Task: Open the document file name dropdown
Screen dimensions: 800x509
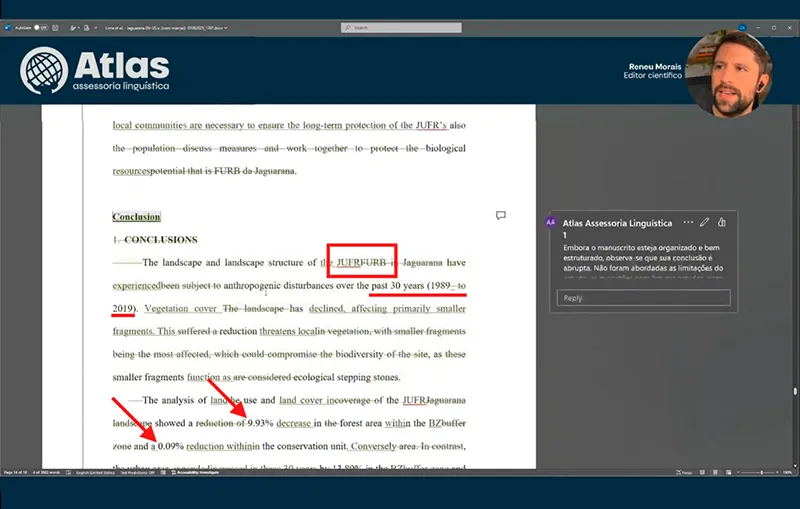Action: click(226, 28)
